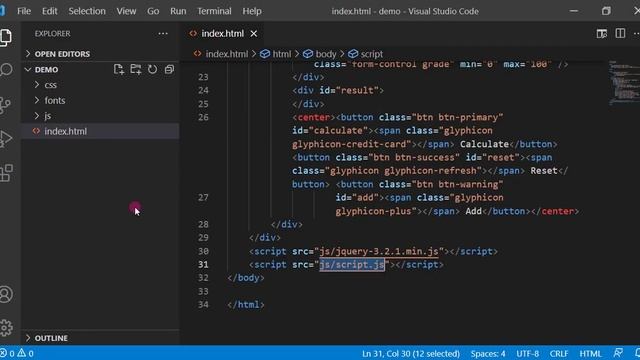Open the Run menu
The width and height of the screenshot is (640, 360).
[x=178, y=11]
